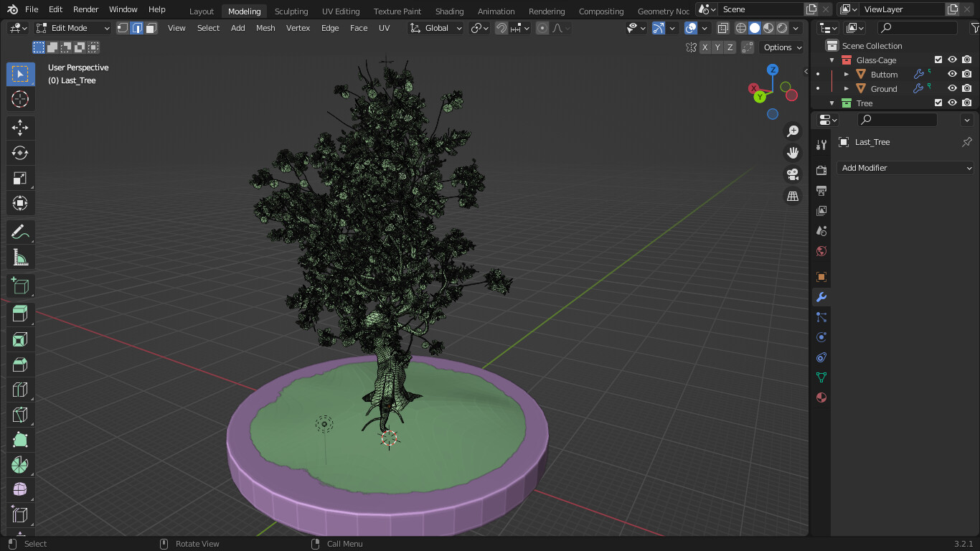Click the Scene name field
Viewport: 980px width, 551px height.
[760, 9]
